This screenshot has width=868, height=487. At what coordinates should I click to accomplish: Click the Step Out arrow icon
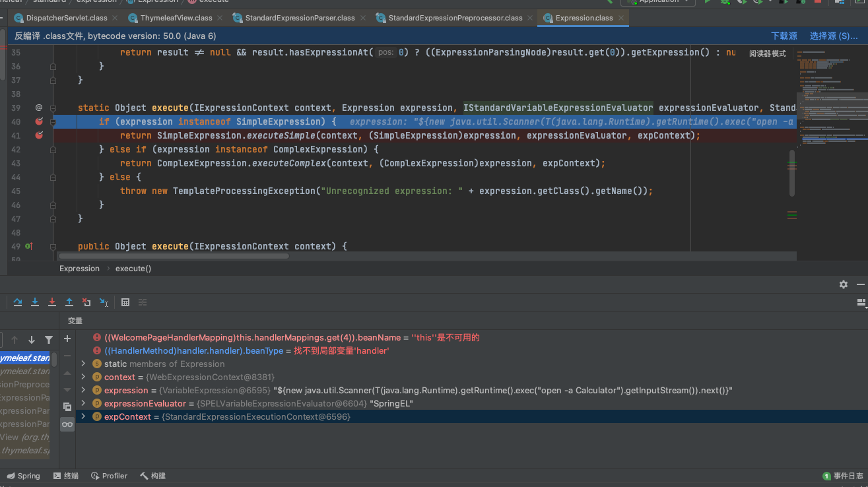pyautogui.click(x=69, y=302)
